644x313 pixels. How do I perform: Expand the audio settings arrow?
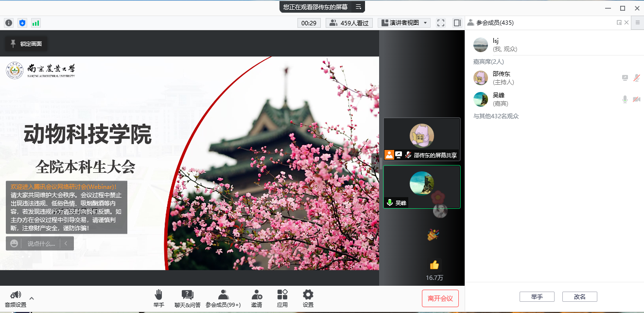coord(32,298)
